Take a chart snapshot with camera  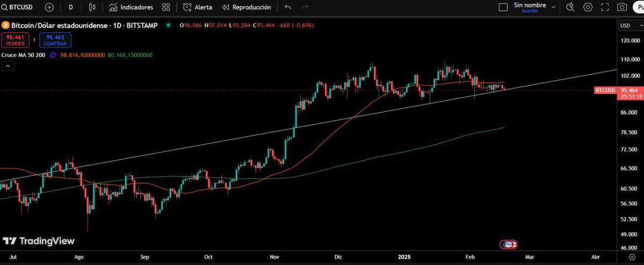tap(622, 8)
